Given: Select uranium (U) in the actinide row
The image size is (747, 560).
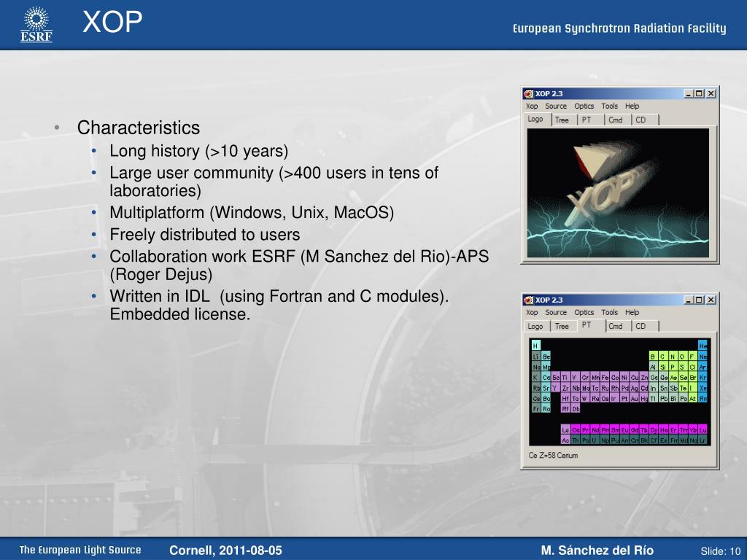Looking at the screenshot, I should pos(595,439).
